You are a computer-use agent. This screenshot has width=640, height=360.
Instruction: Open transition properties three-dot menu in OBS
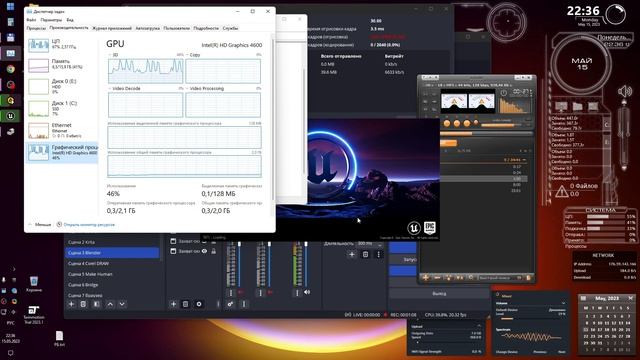click(378, 254)
